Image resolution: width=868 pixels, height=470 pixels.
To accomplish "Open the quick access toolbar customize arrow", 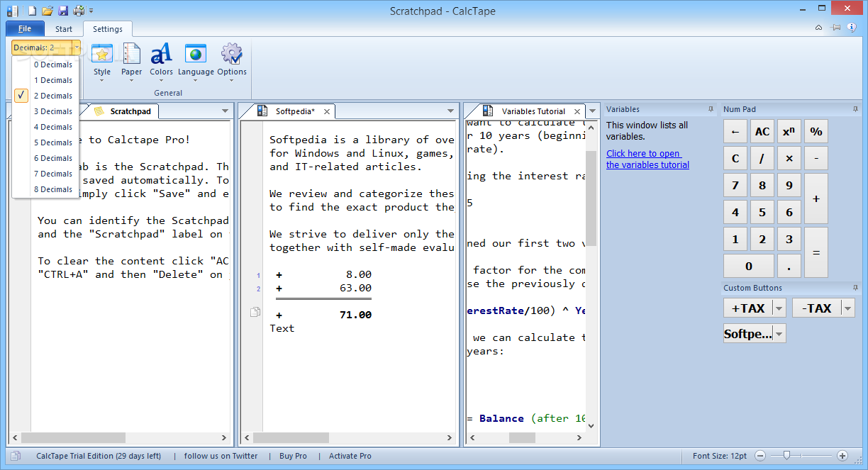I will (91, 11).
